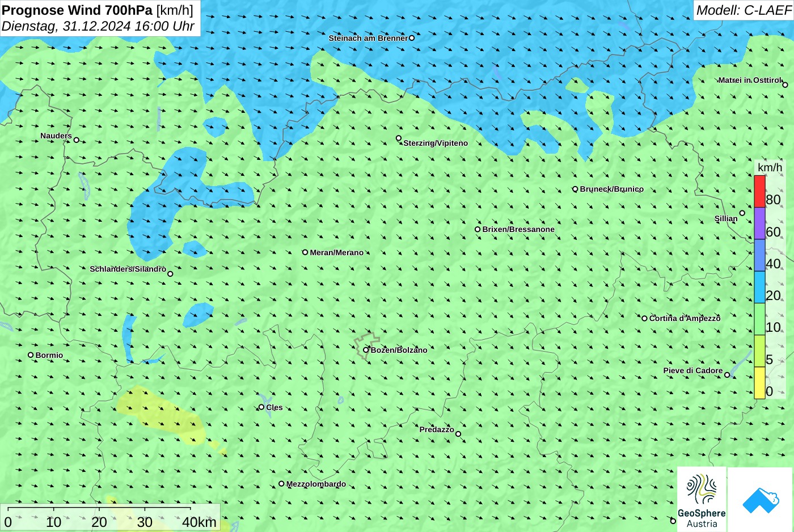Click the date 'Dienstag, 31.12.2024 16:00 Uhr'
794x532 pixels.
point(98,26)
